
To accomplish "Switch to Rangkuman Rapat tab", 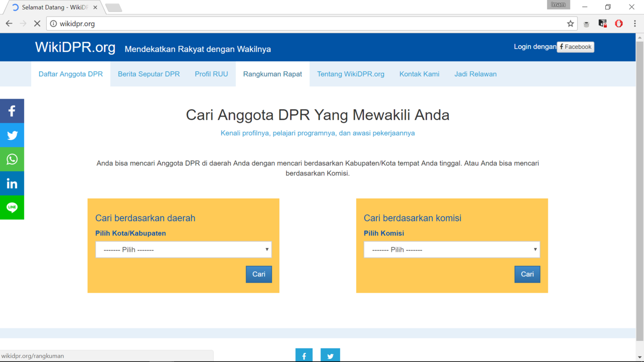I will (272, 74).
